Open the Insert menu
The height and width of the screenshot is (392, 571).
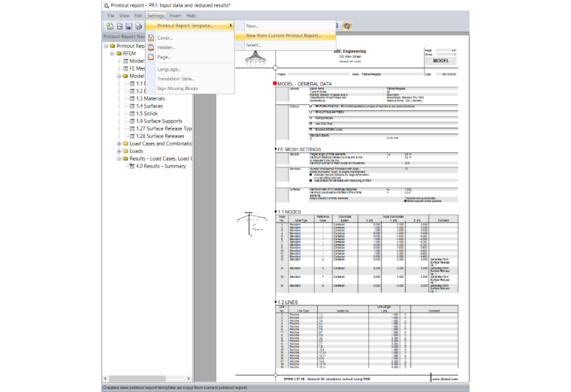tap(175, 16)
